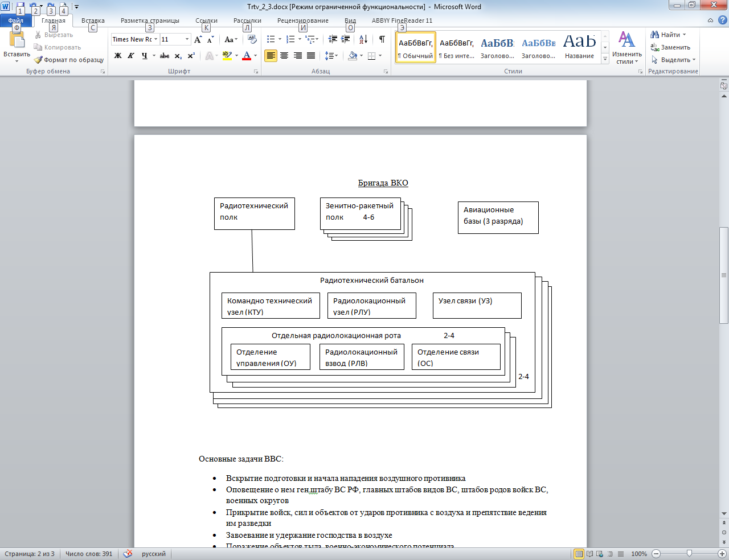Switch to the Вставка tab
This screenshot has height=560, width=729.
(93, 20)
